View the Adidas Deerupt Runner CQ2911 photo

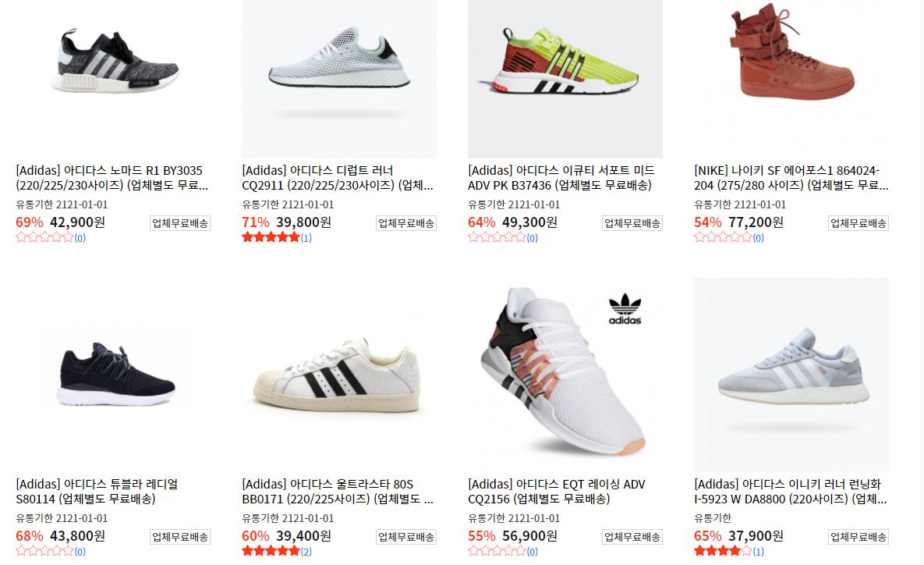[339, 78]
